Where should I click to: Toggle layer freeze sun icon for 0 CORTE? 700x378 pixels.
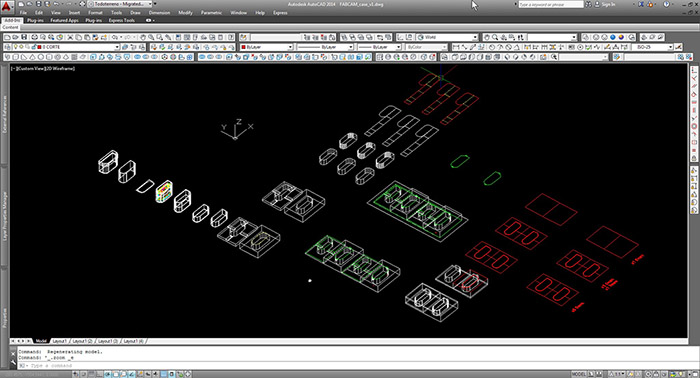pos(22,47)
